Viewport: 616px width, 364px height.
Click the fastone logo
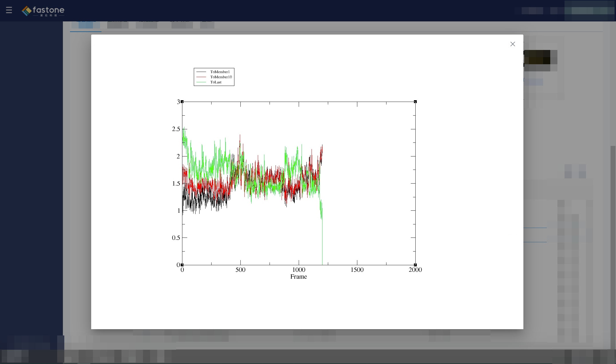[x=43, y=11]
